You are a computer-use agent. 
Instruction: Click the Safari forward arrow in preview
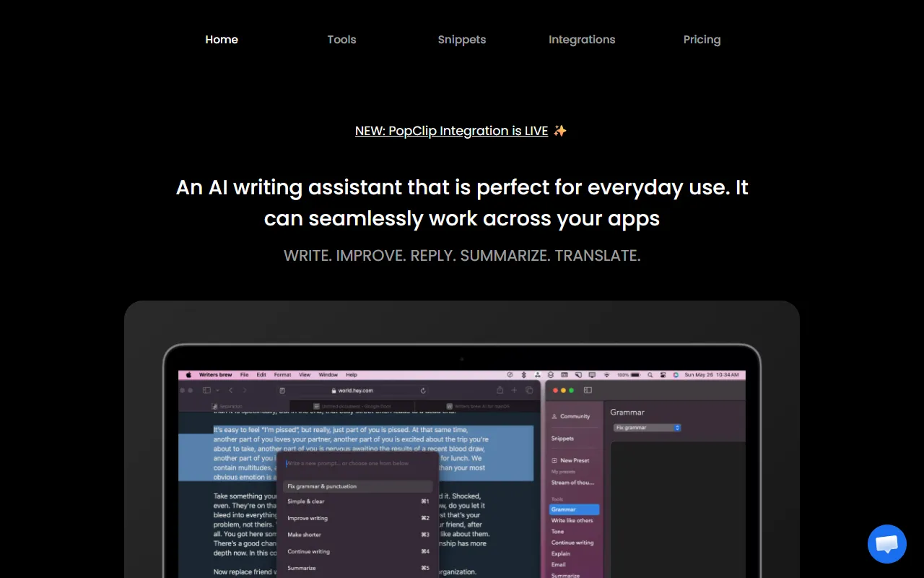[245, 390]
